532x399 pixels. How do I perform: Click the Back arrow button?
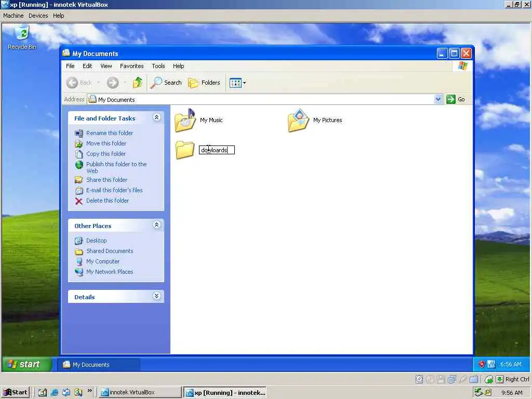pyautogui.click(x=79, y=83)
